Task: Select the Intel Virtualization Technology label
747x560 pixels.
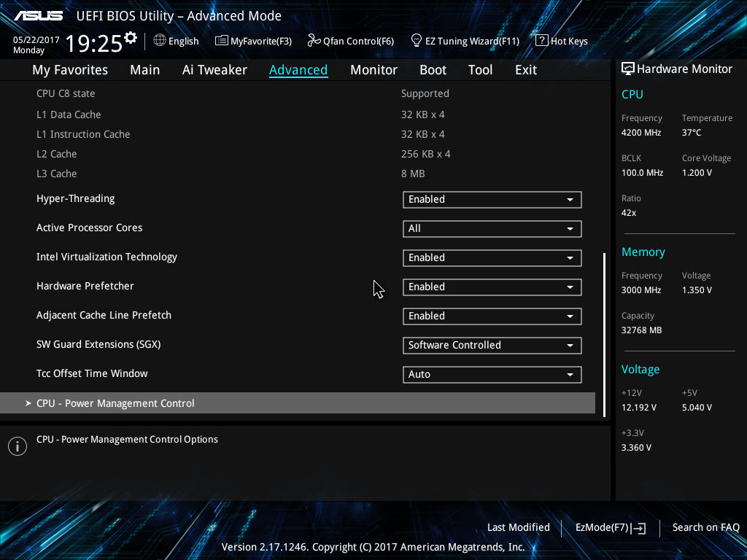Action: click(107, 257)
